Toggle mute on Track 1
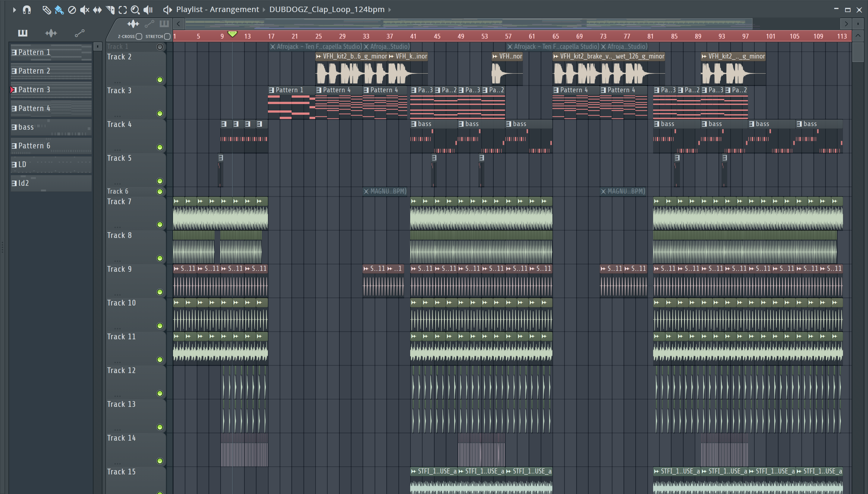Screen dimensions: 868x494 [x=160, y=47]
